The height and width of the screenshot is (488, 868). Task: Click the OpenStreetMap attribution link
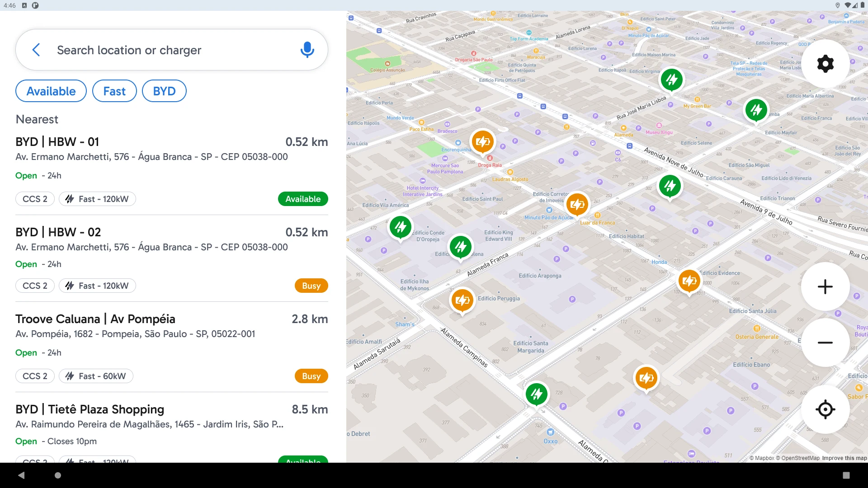pyautogui.click(x=798, y=458)
